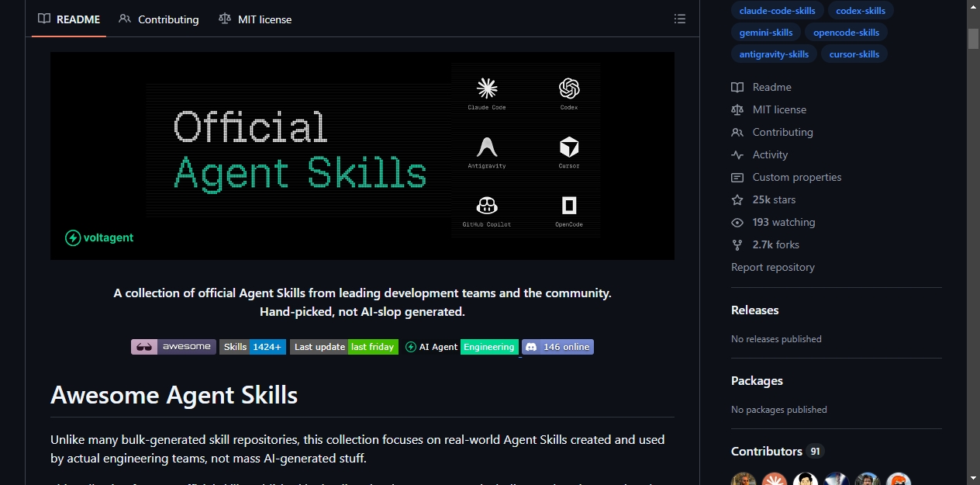Click the pulse icon beside Activity
The image size is (980, 485).
[x=737, y=154]
